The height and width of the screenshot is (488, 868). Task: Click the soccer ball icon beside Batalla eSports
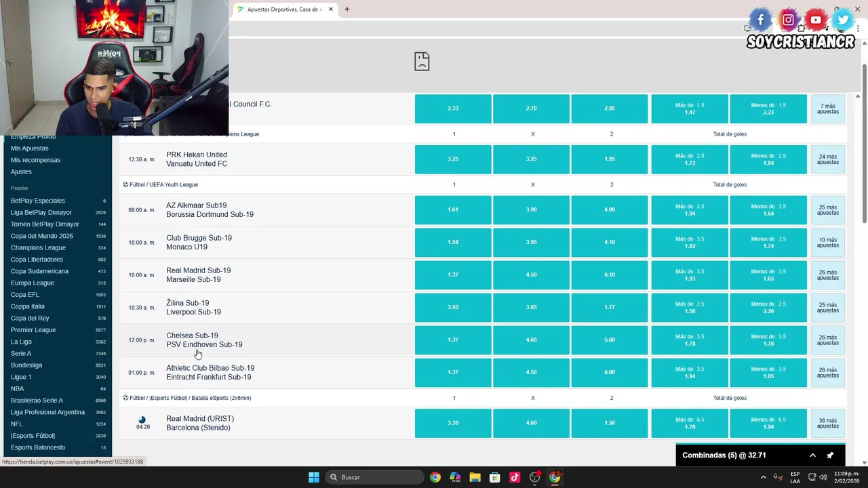tap(125, 398)
